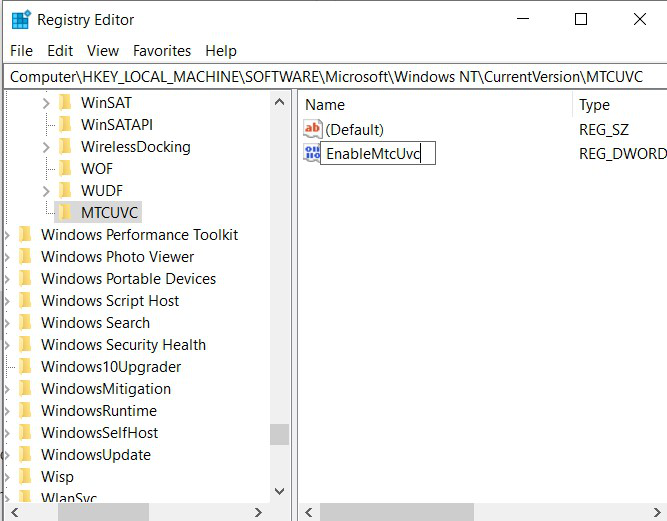Viewport: 667px width, 521px height.
Task: Click the registry path address bar
Action: click(335, 77)
